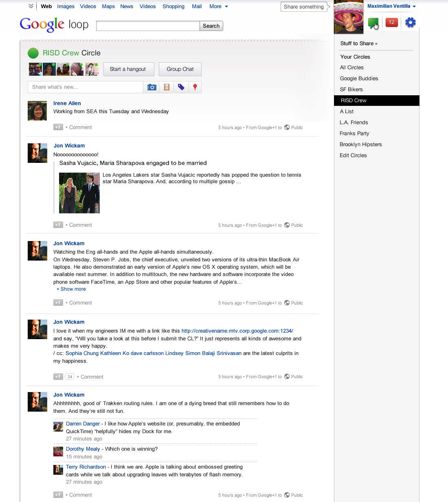Select Google Buddies circle
Image resolution: width=448 pixels, height=502 pixels.
click(x=359, y=79)
